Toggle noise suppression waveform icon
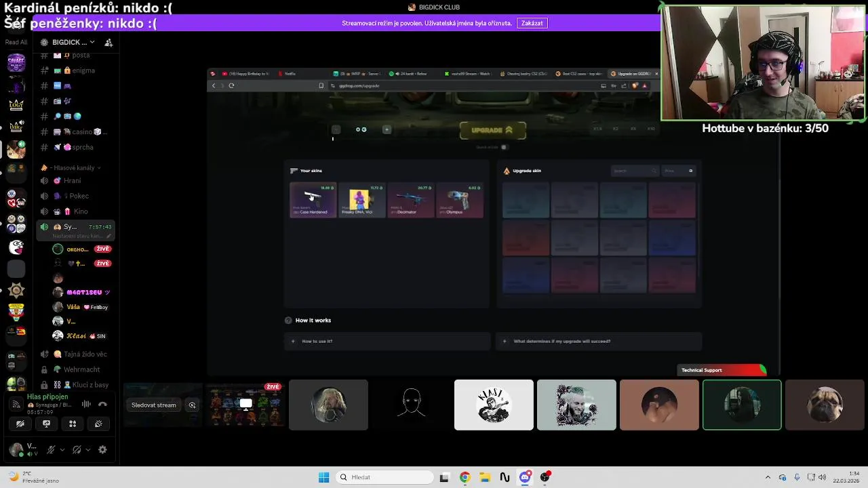Screen dimensions: 868x488 point(86,404)
